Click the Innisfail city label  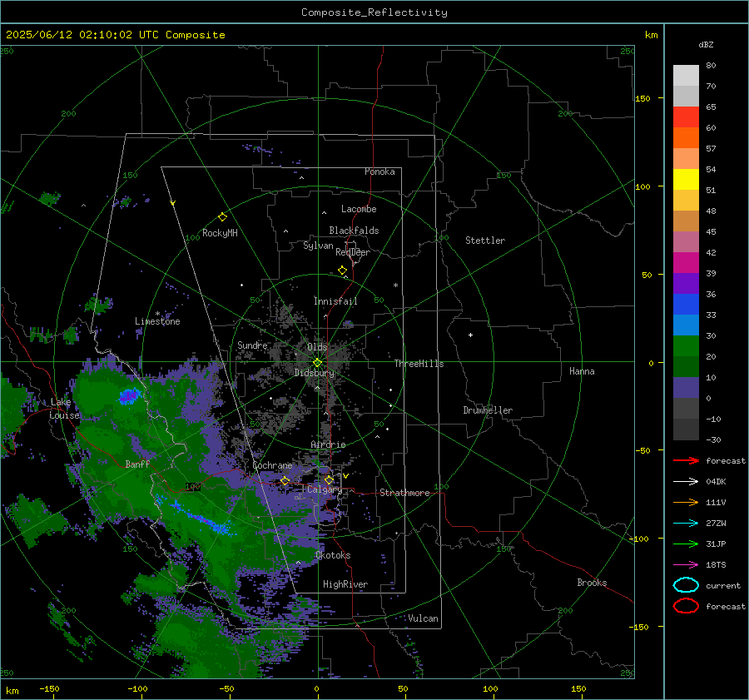[335, 301]
